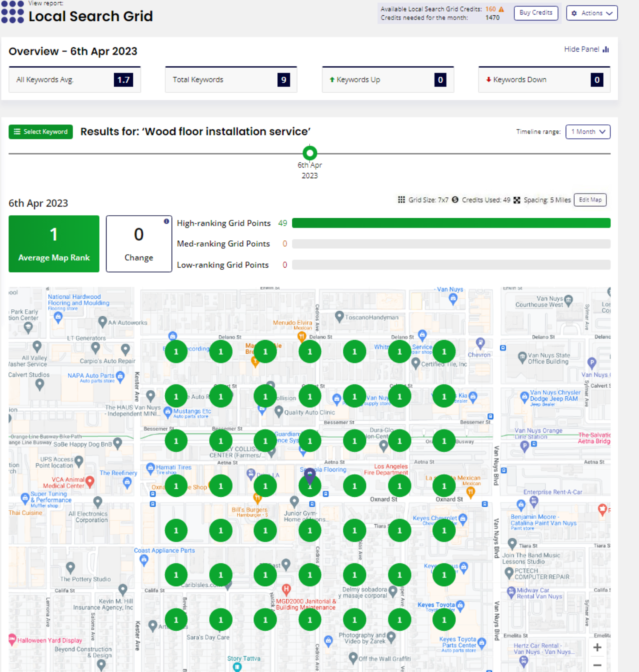This screenshot has width=639, height=672.
Task: Click the Average Map Rank green tile
Action: pyautogui.click(x=54, y=244)
